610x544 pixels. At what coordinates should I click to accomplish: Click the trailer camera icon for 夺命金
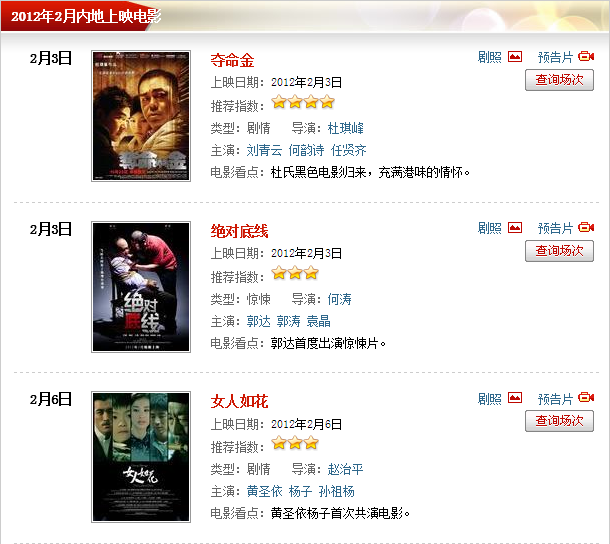coord(586,57)
